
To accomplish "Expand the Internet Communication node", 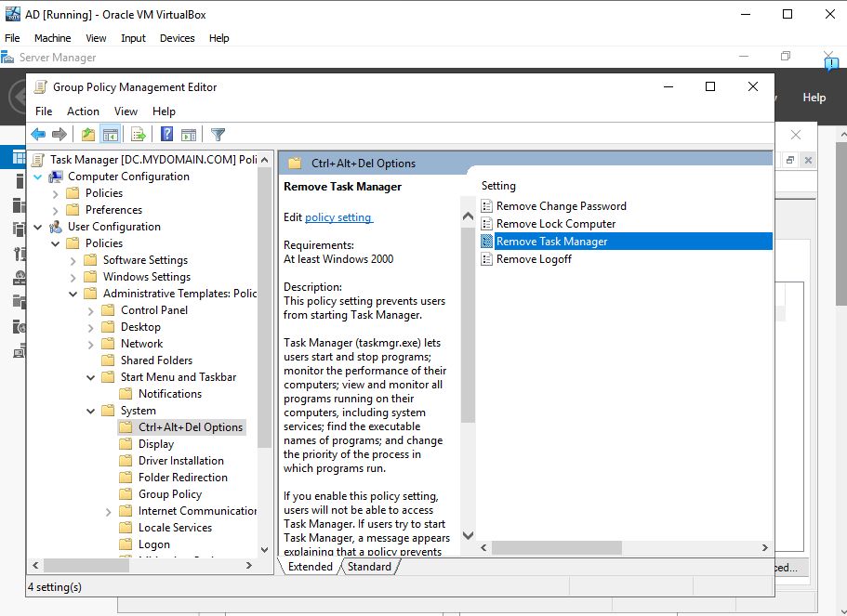I will [x=109, y=512].
